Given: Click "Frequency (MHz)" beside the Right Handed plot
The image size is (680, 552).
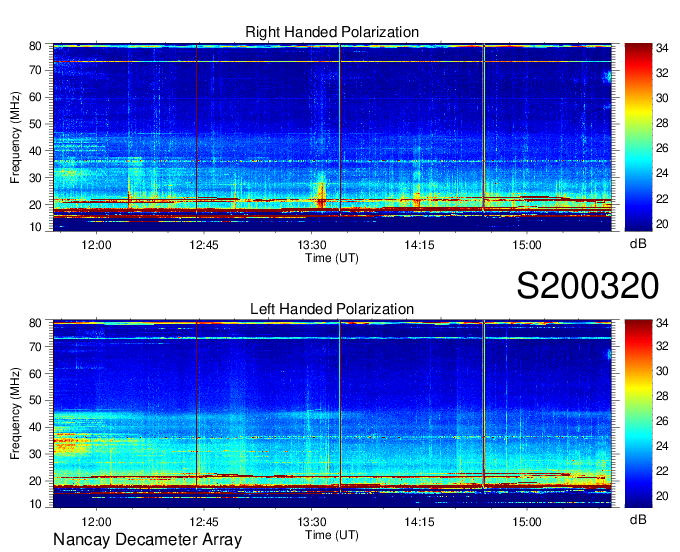Looking at the screenshot, I should tap(15, 137).
